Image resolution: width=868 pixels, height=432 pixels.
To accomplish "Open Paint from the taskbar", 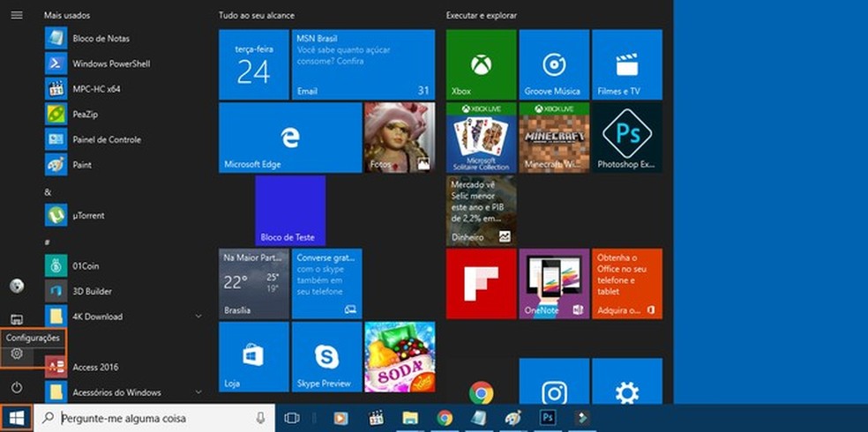I will click(x=513, y=418).
